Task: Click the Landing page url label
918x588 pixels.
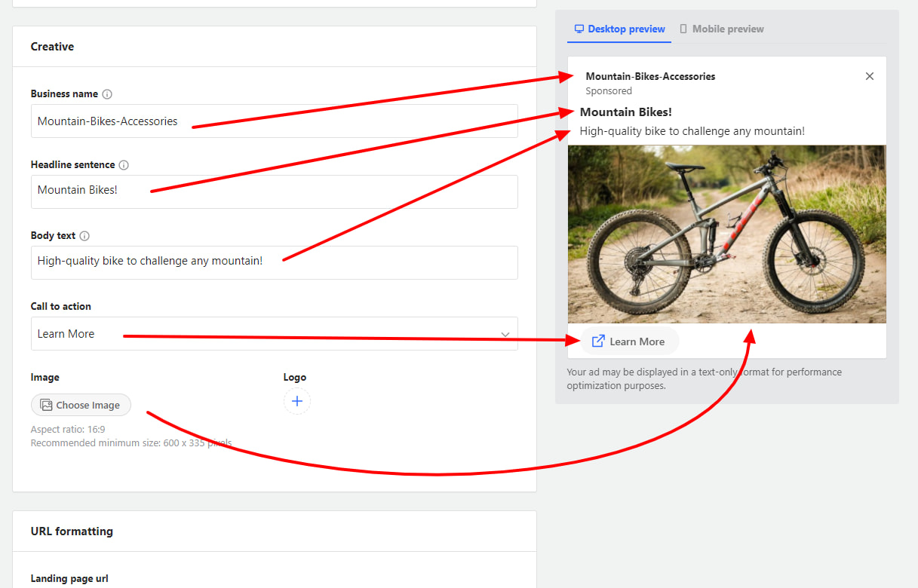Action: [69, 579]
